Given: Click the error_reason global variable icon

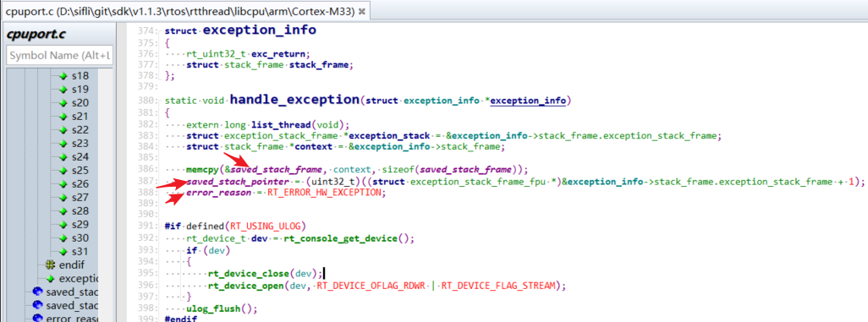Looking at the screenshot, I should click(37, 319).
